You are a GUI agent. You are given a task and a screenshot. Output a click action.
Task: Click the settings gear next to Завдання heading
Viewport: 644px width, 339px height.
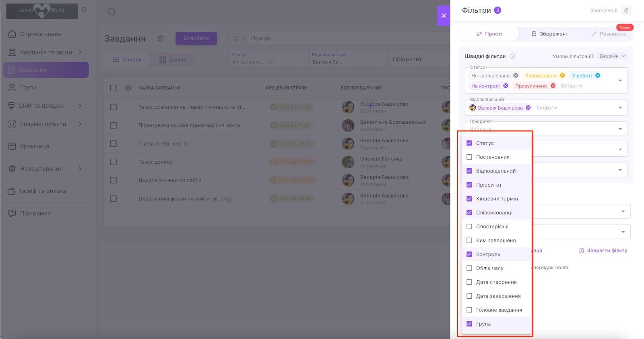point(161,39)
